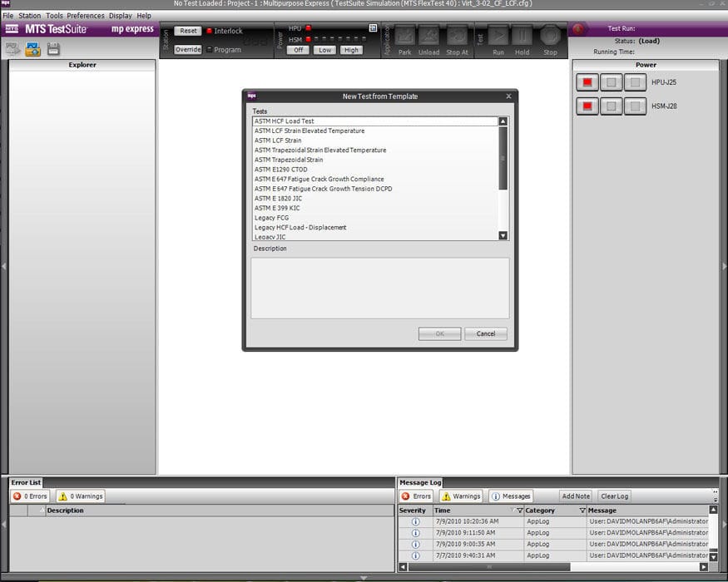Click Cancel in the template dialog
This screenshot has width=728, height=582.
[x=486, y=333]
